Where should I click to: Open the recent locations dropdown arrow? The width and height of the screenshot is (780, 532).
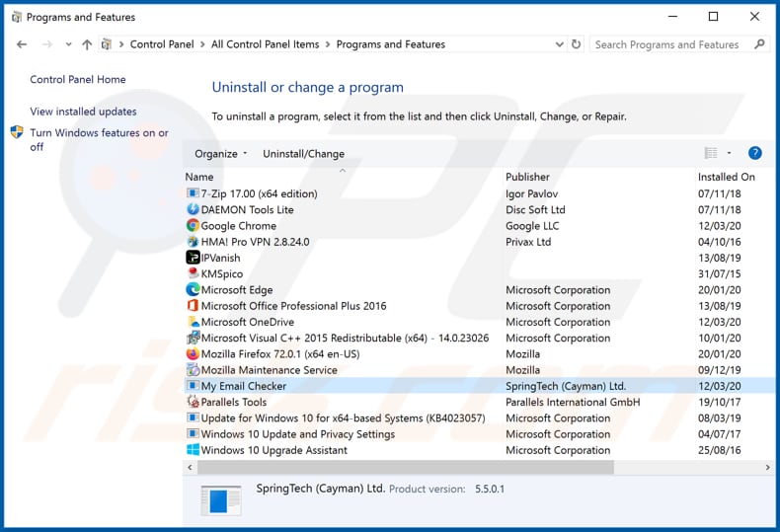(69, 44)
